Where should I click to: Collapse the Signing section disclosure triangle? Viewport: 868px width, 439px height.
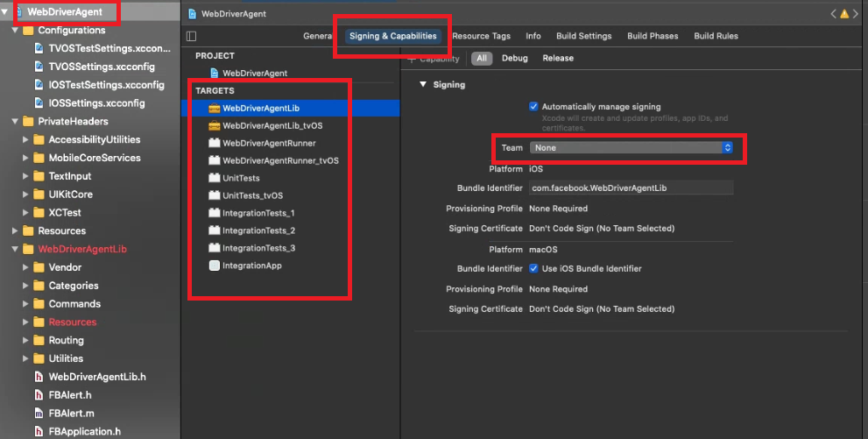tap(423, 84)
